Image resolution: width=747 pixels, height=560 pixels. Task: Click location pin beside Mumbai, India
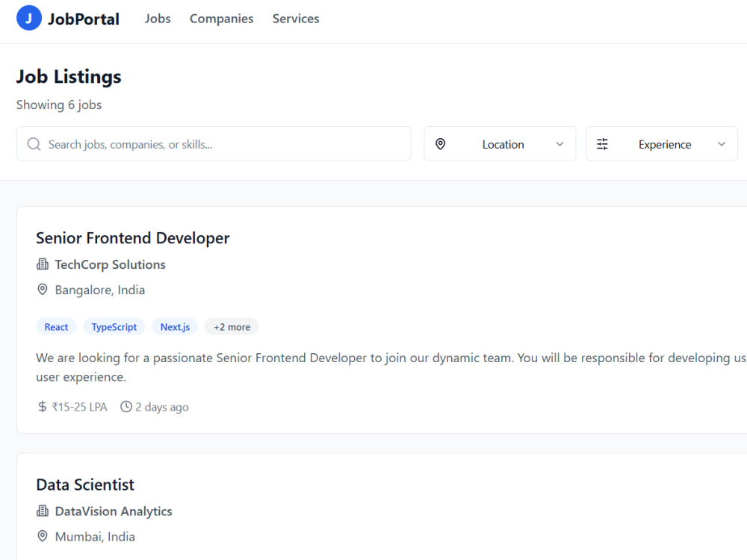[x=43, y=536]
